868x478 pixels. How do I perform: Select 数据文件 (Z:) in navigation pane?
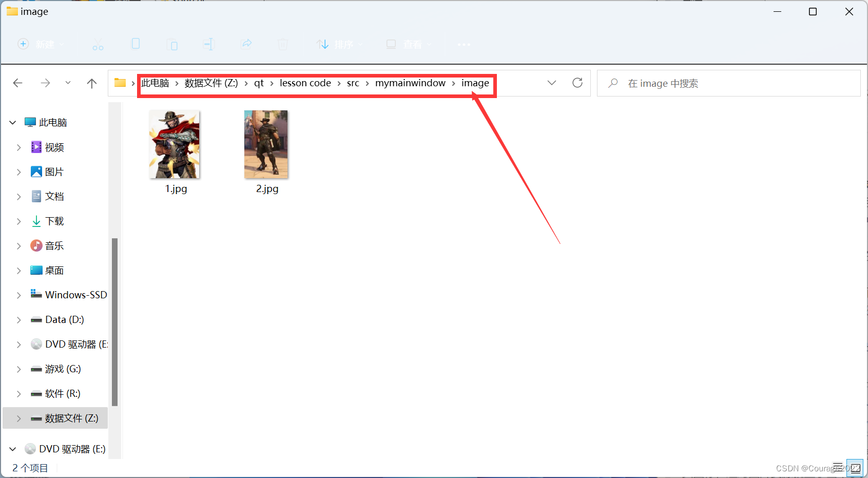(x=65, y=418)
